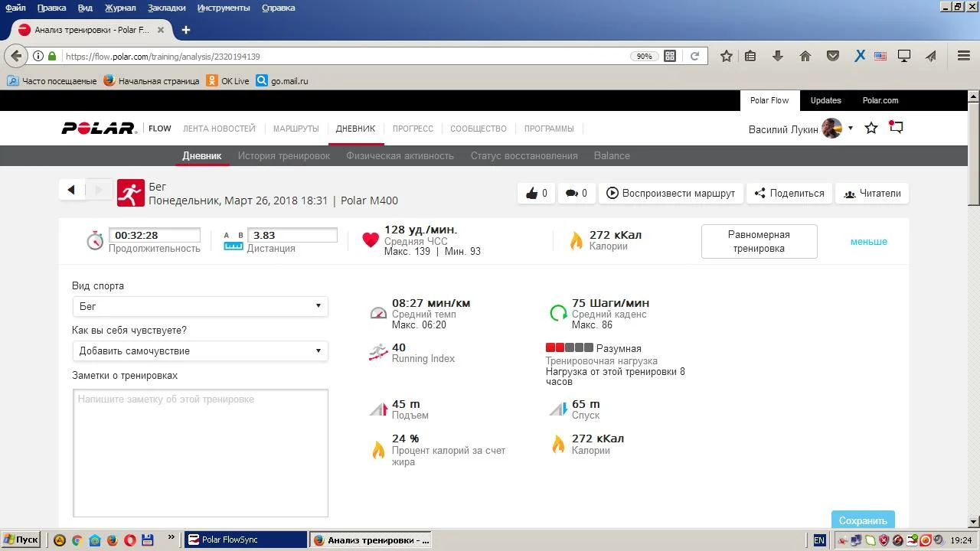Viewport: 980px width, 551px height.
Task: Open notifications icon with red dot
Action: 896,127
